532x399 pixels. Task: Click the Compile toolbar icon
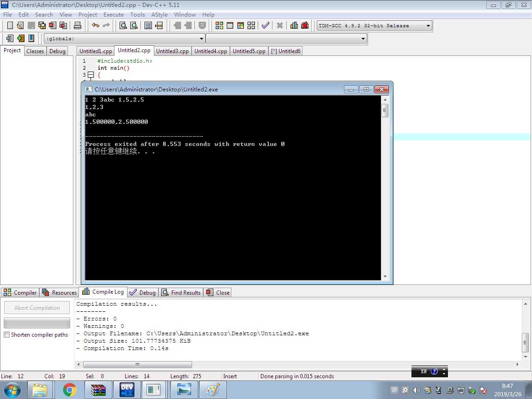219,25
